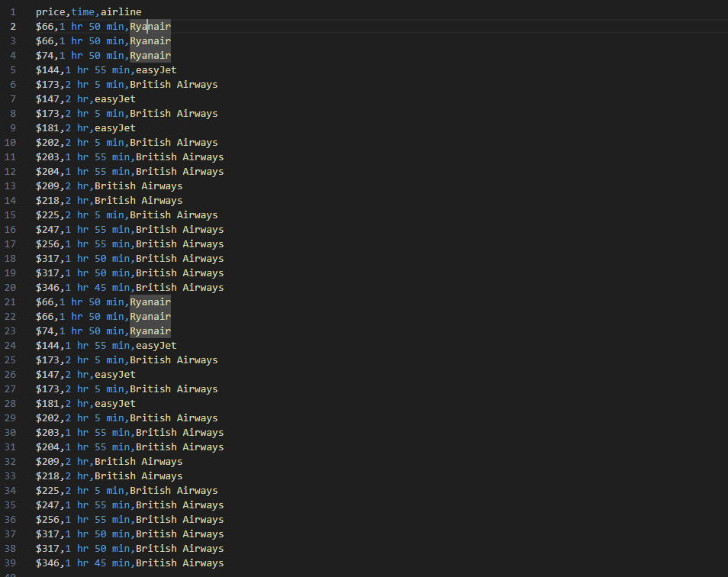Click 'easyJet' on line 26
Viewport: 728px width, 577px height.
[x=114, y=375]
